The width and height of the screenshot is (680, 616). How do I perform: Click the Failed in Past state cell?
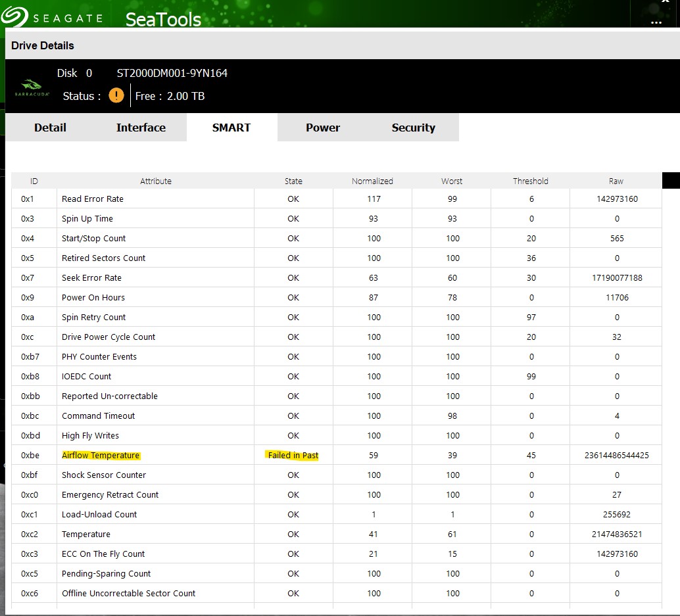293,455
